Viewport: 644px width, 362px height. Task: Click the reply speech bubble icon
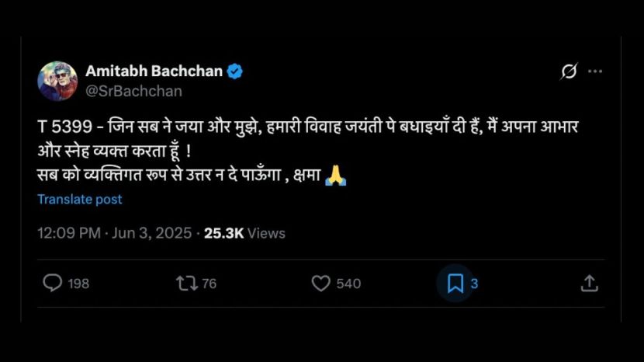(52, 284)
